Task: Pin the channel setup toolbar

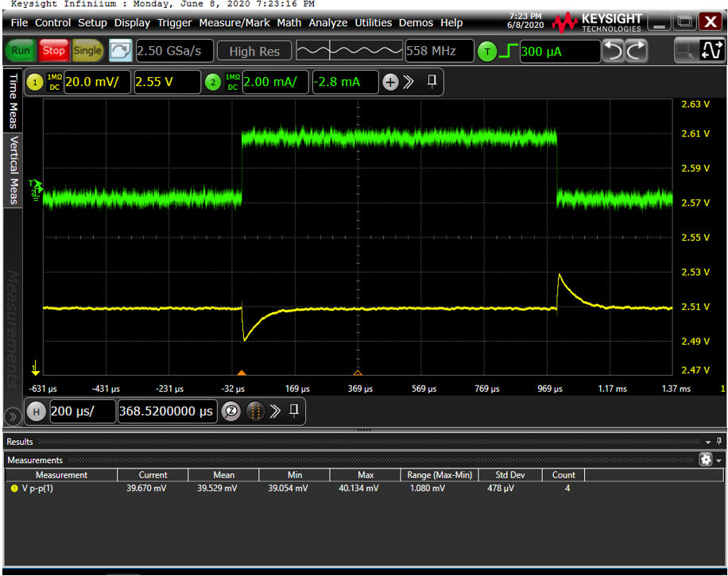Action: point(431,80)
